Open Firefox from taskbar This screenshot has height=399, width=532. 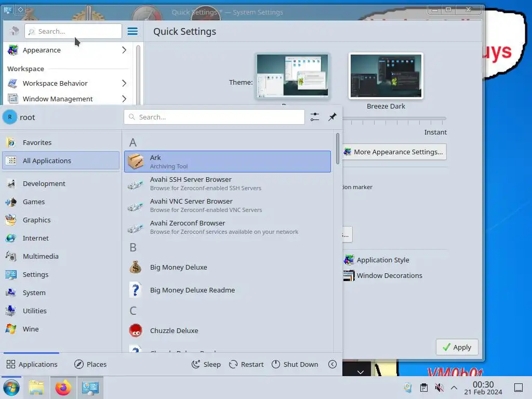[63, 388]
